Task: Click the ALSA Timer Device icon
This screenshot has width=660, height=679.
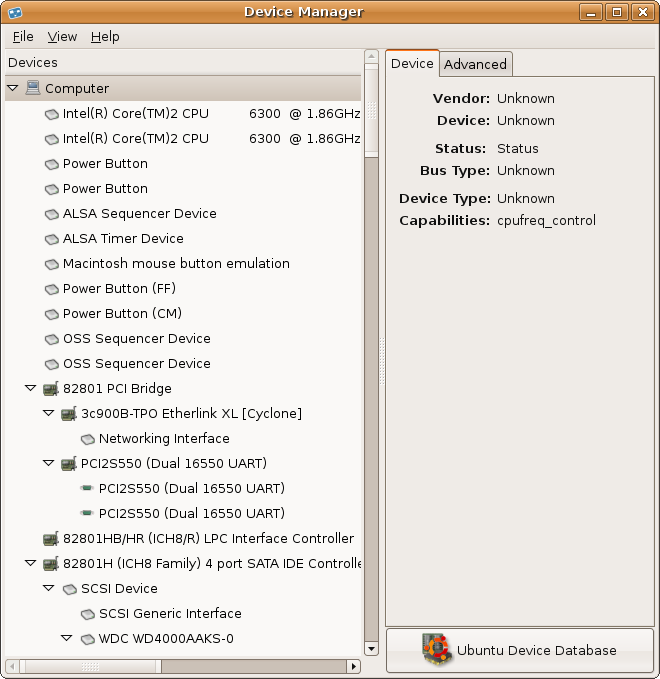Action: (x=51, y=238)
